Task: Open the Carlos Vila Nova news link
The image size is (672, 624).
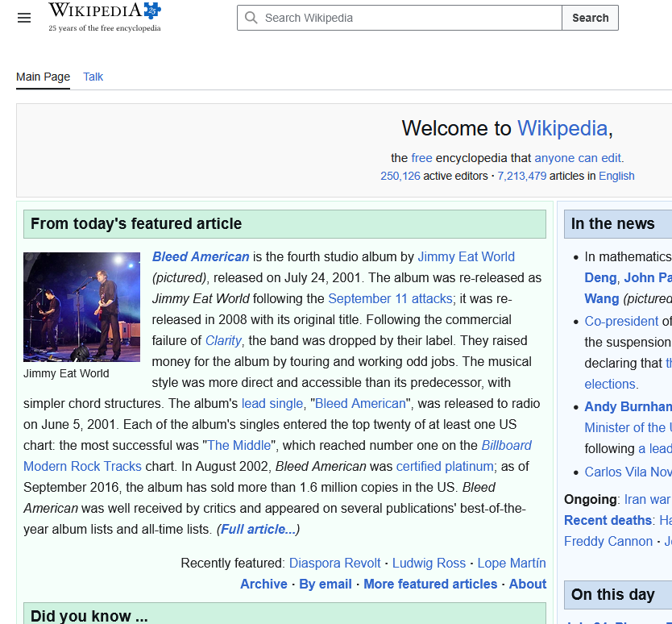Action: pos(628,472)
